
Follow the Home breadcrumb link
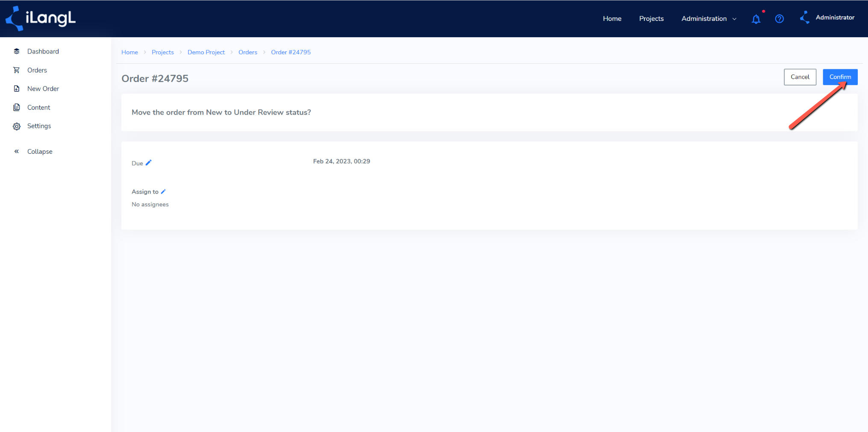[129, 52]
